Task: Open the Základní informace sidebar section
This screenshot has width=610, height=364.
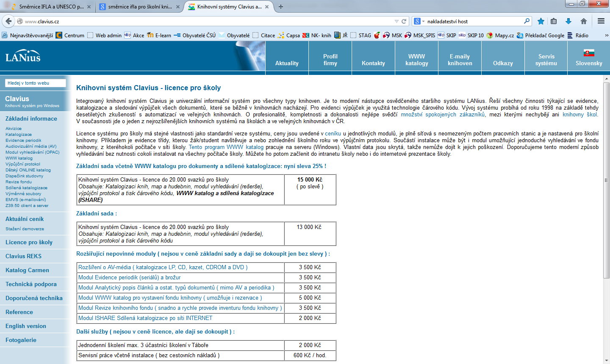Action: point(31,119)
